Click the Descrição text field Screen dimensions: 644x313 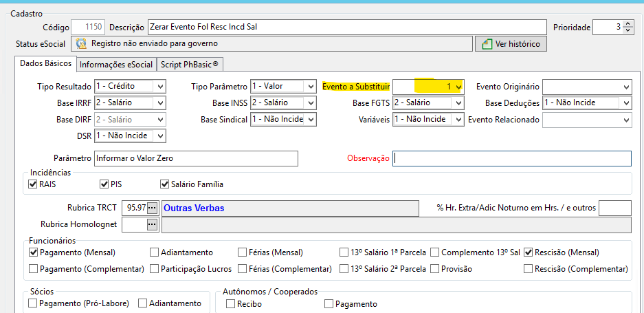(347, 27)
